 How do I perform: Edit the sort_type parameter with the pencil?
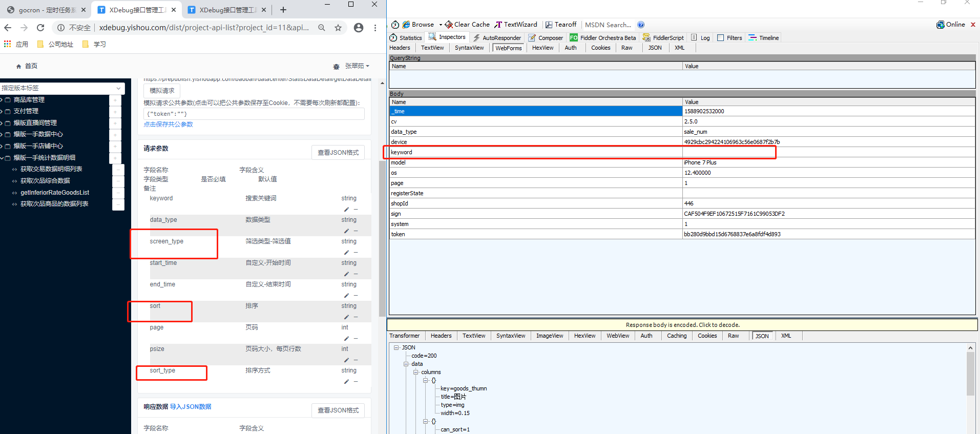click(346, 382)
